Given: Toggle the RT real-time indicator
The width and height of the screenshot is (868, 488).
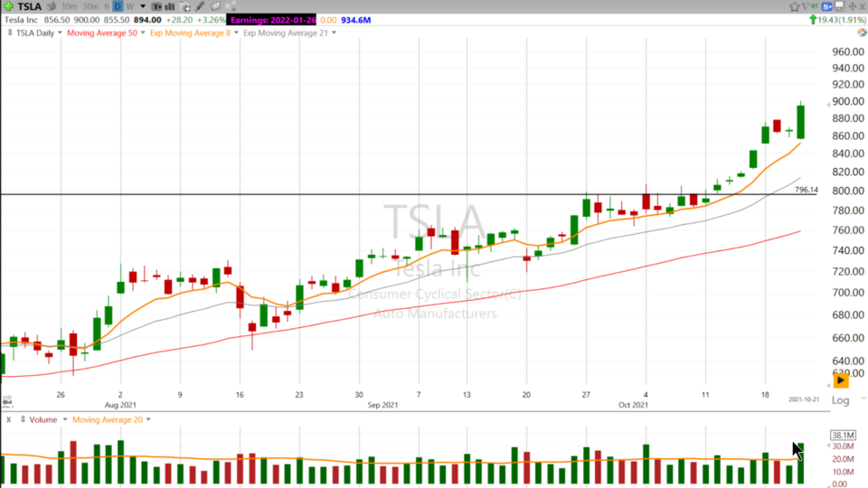Looking at the screenshot, I should 815,6.
